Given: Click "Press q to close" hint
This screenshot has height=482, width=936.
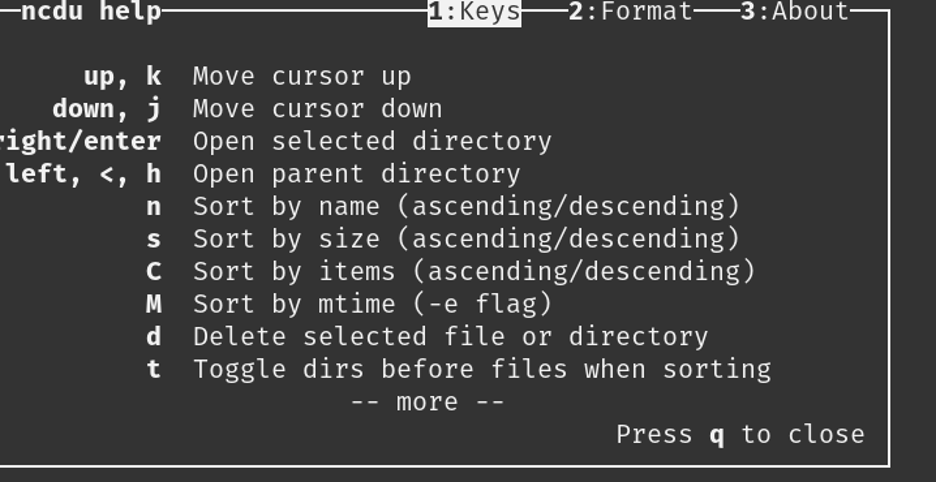Looking at the screenshot, I should tap(740, 435).
